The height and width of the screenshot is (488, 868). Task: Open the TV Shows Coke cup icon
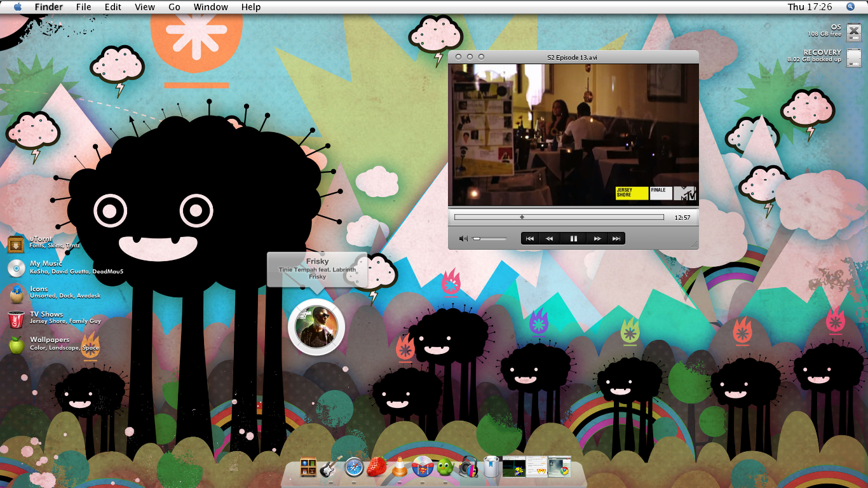pos(16,319)
